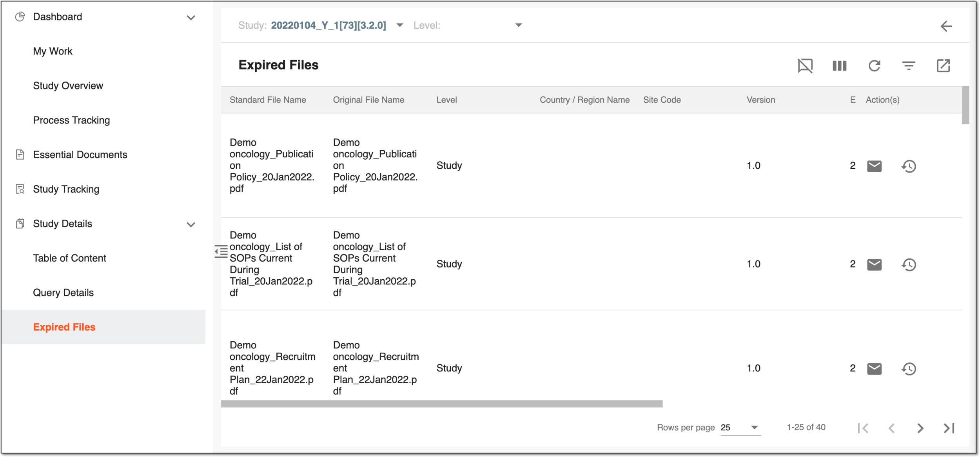Image resolution: width=980 pixels, height=457 pixels.
Task: Click the Study Details clipboard icon
Action: click(x=20, y=224)
